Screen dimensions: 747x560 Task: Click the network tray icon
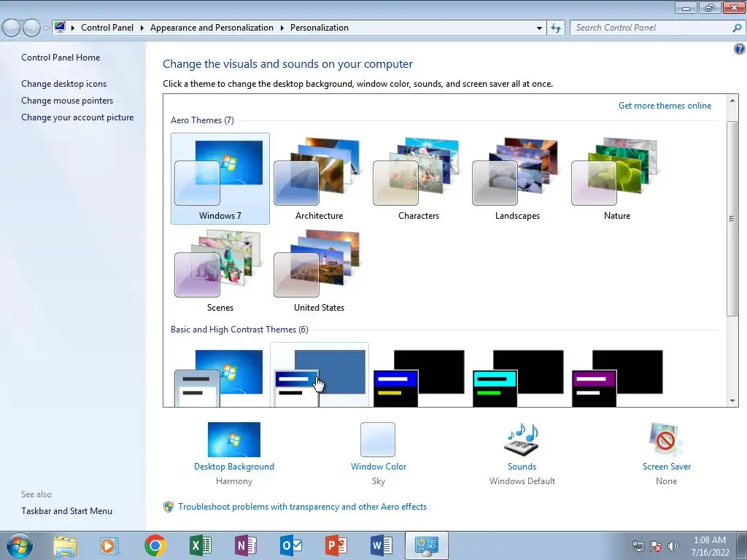(x=638, y=546)
